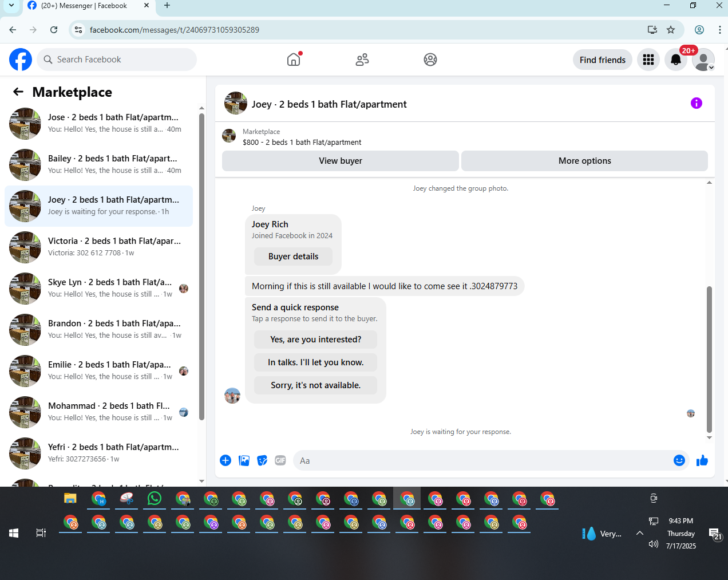728x580 pixels.
Task: Open Bailey's 2 beds 1 bath conversation
Action: pos(98,165)
